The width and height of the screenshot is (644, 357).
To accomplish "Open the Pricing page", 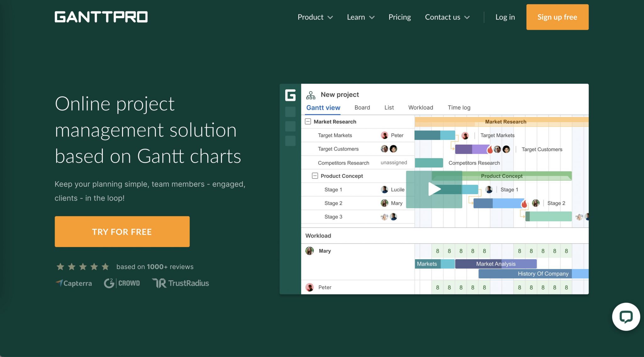I will [x=400, y=17].
